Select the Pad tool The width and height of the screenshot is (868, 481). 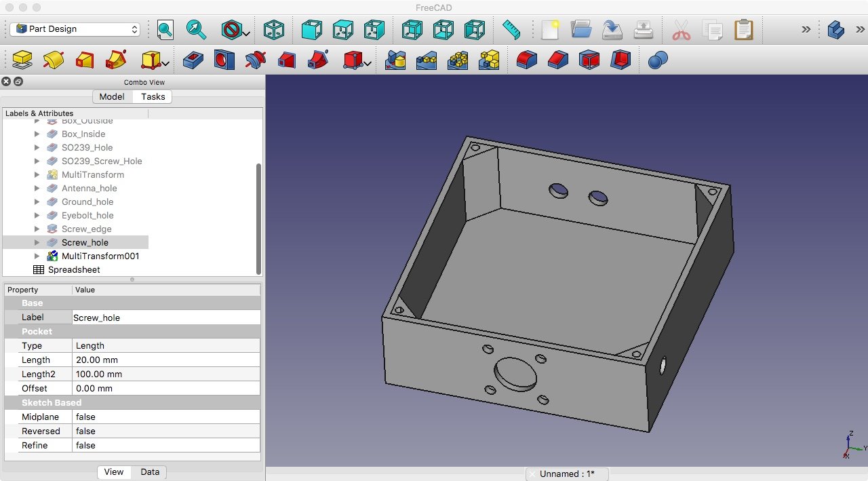click(x=22, y=60)
